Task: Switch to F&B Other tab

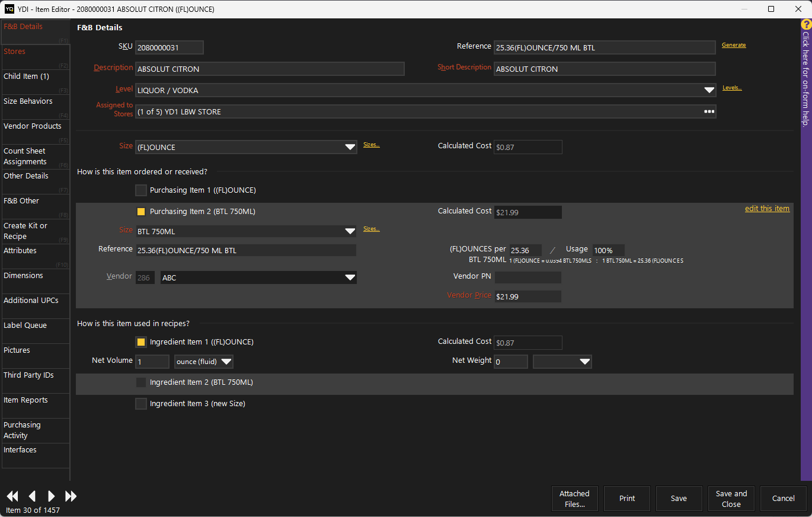Action: tap(36, 206)
